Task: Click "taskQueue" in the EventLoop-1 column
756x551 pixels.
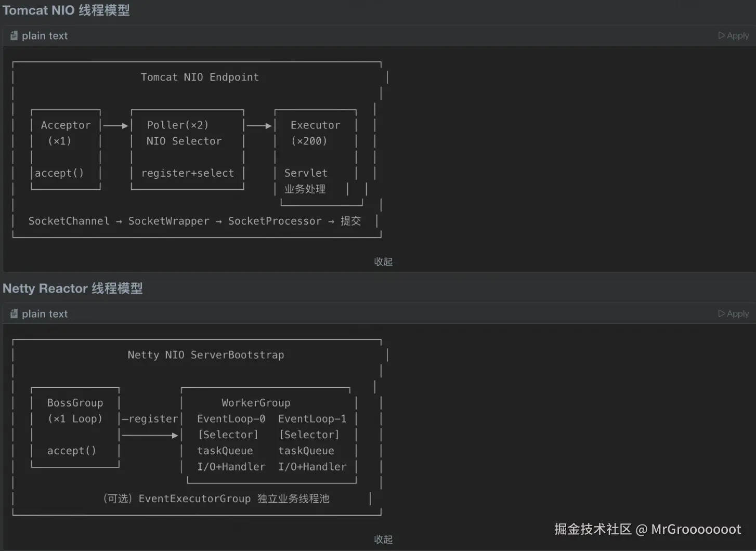Action: 306,451
